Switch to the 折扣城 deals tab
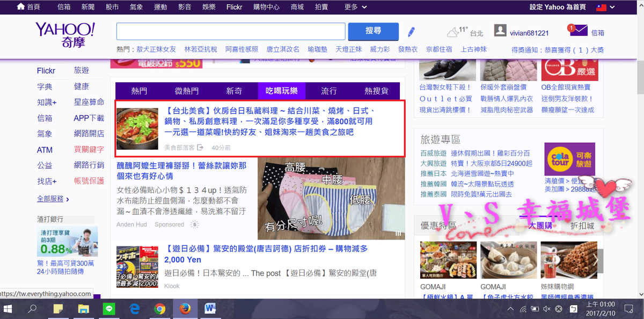644x319 pixels. click(582, 226)
